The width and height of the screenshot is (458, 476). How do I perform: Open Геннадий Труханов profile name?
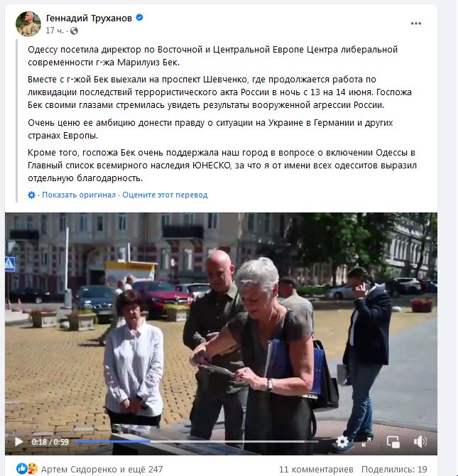click(x=89, y=18)
